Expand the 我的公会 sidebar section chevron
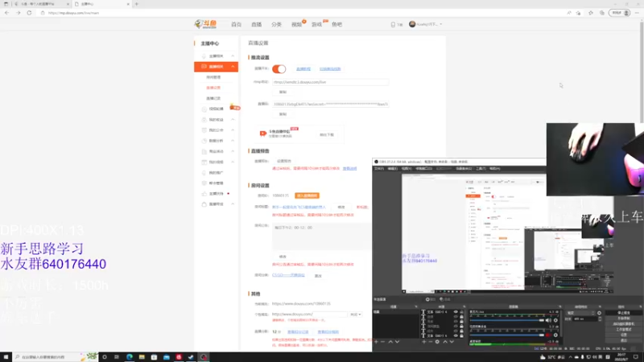 233,130
